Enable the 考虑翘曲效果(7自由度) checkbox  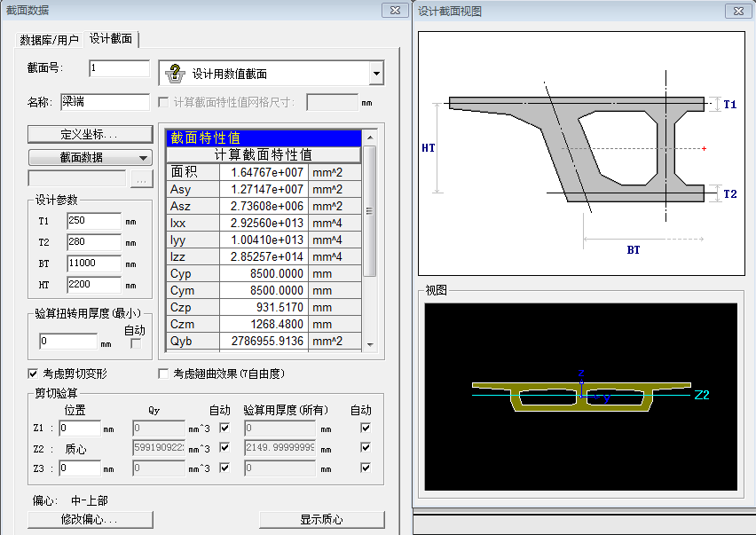click(x=163, y=374)
